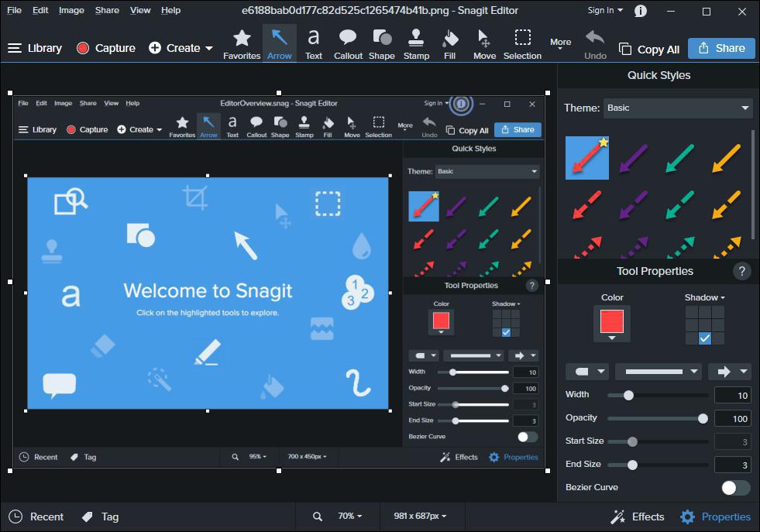Expand the Shadow dropdown label

point(704,297)
